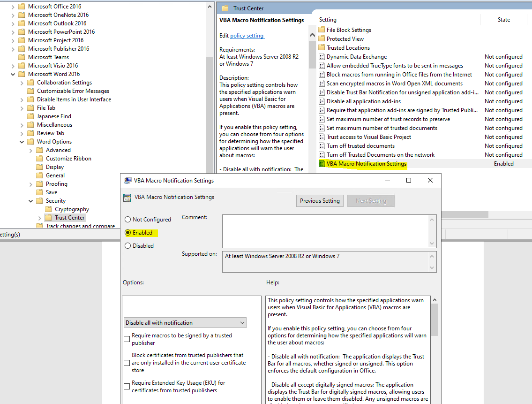Click the 'policy setting' edit link
Image resolution: width=532 pixels, height=404 pixels.
coord(247,35)
